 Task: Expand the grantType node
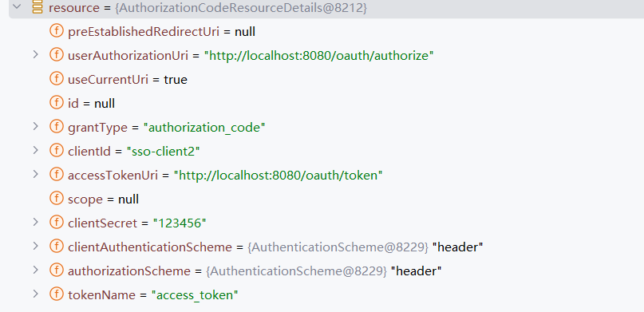[35, 126]
